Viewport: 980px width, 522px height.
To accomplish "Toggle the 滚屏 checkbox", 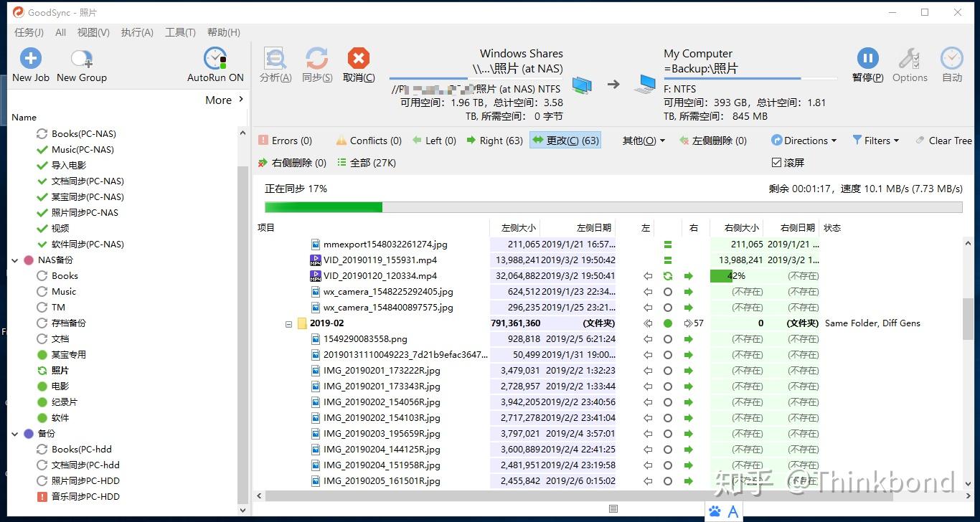I will [x=776, y=163].
